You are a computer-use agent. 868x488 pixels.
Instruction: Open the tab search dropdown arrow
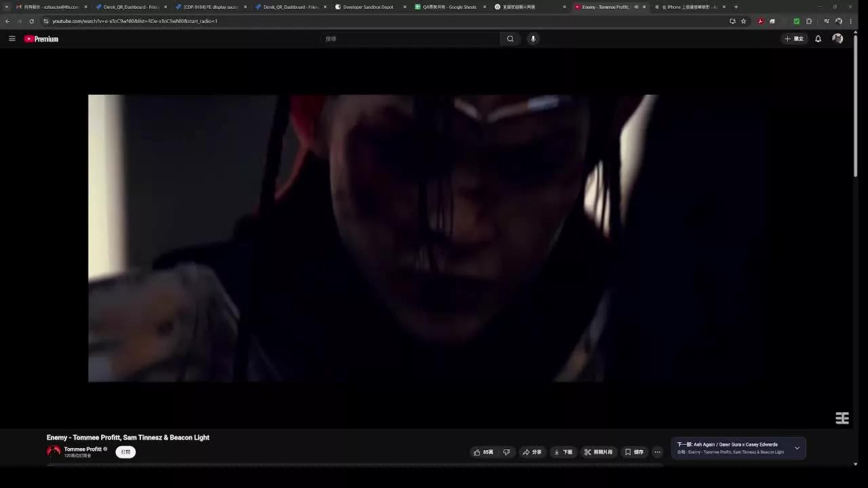(7, 7)
